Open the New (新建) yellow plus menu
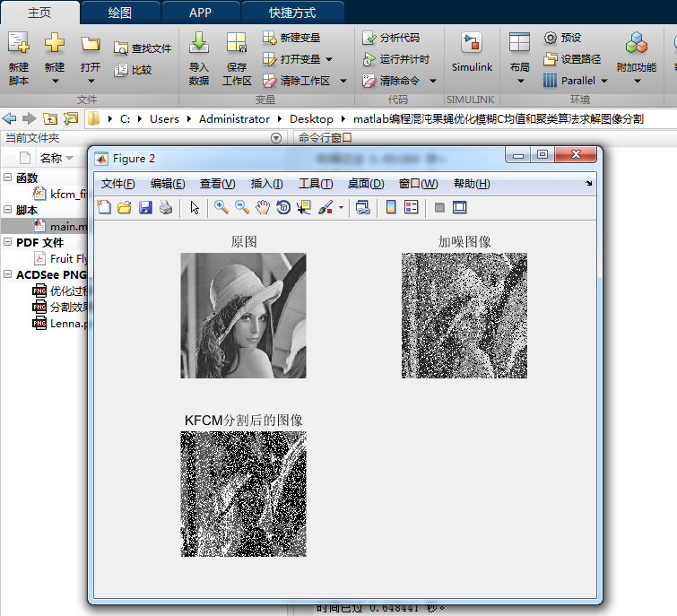677x616 pixels. coord(55,58)
